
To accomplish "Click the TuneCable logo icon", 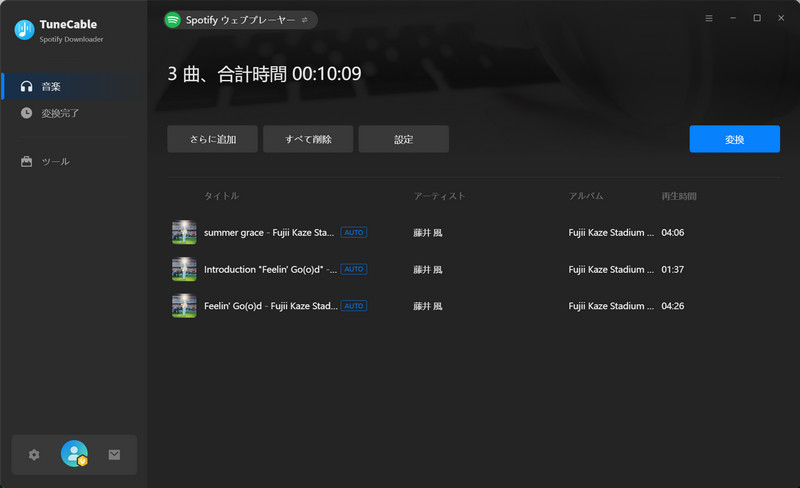I will point(24,30).
